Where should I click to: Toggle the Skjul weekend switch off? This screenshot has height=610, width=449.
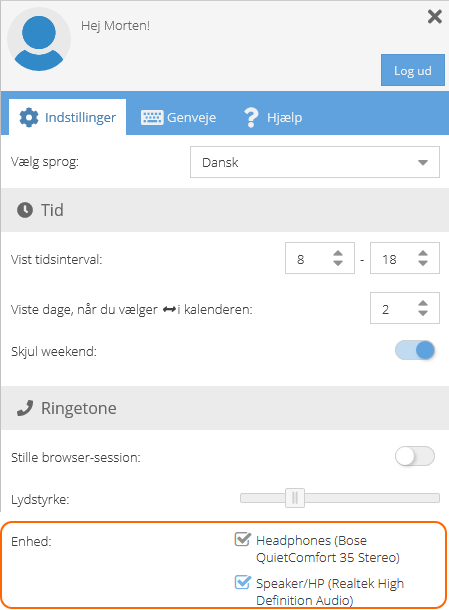coord(415,350)
